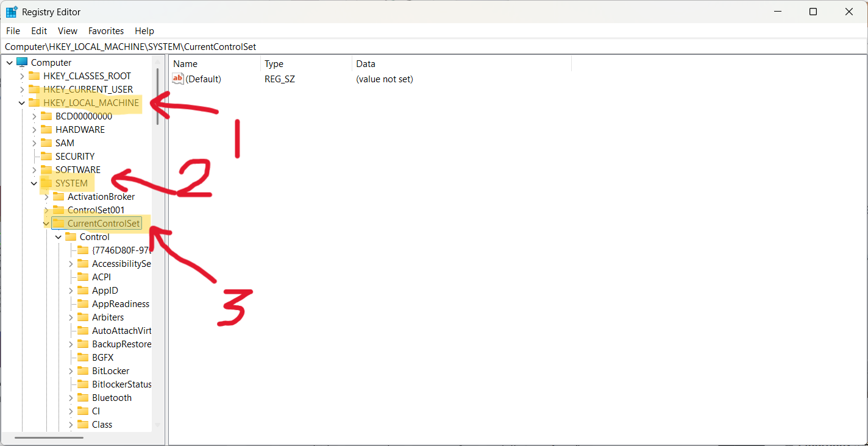Select the {7746D80F-97 key label
Viewport: 868px width, 446px height.
click(121, 250)
